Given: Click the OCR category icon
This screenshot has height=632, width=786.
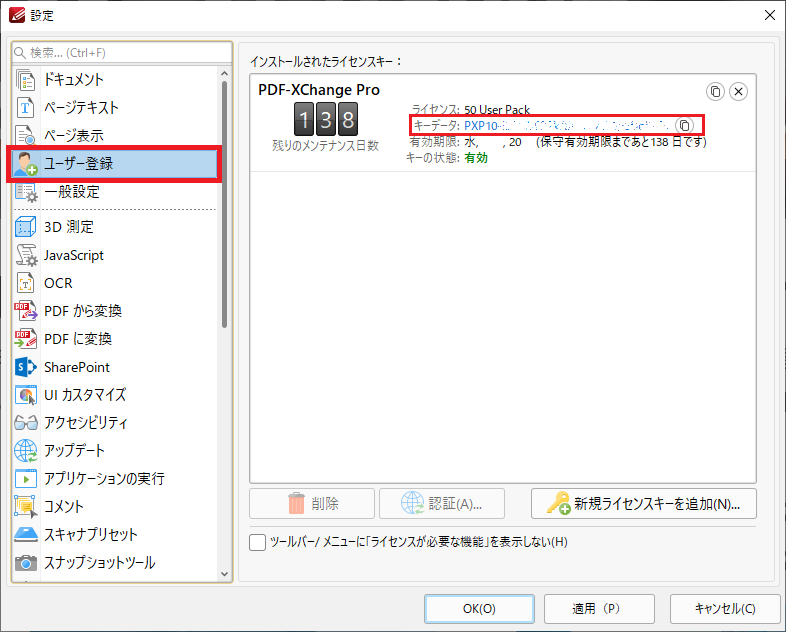Looking at the screenshot, I should (x=25, y=283).
